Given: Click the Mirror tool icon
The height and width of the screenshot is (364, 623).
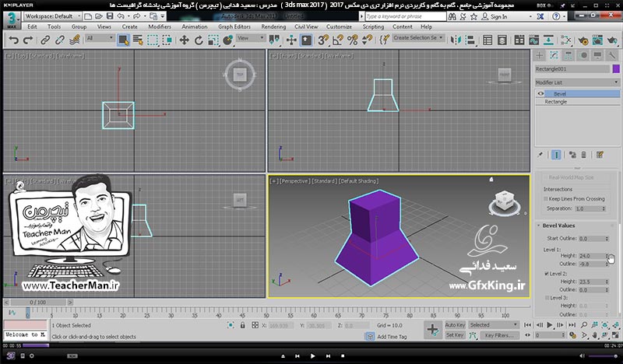Looking at the screenshot, I should click(x=456, y=40).
